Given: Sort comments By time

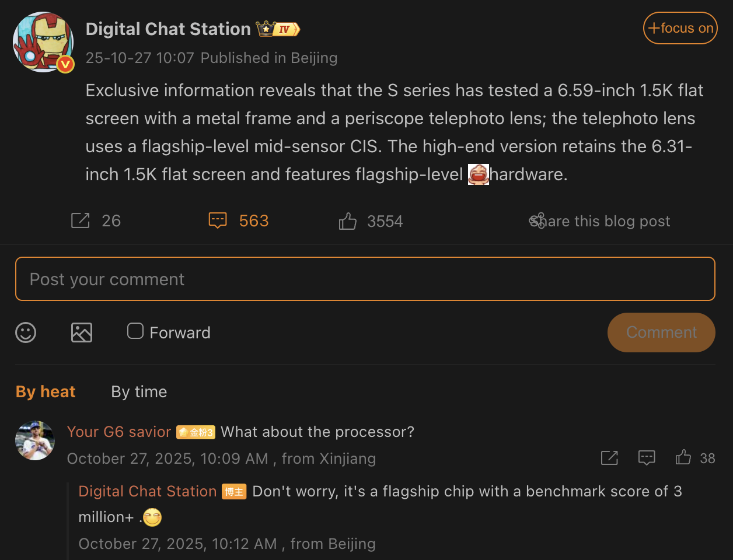Looking at the screenshot, I should click(139, 392).
